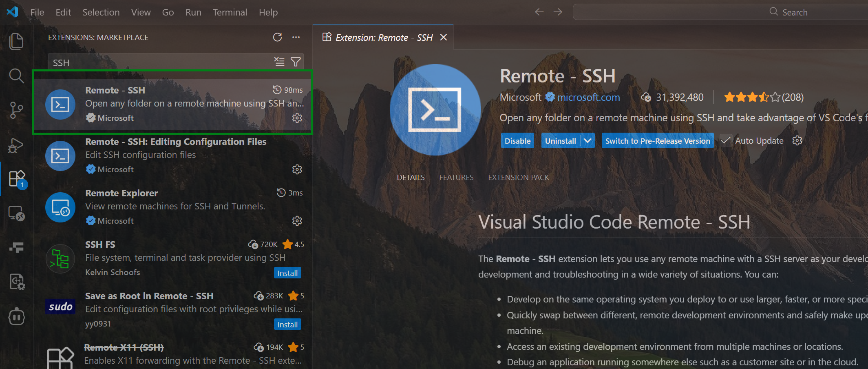Click the Microsoft publisher name in details
Screen dimensions: 868x369
tap(521, 98)
